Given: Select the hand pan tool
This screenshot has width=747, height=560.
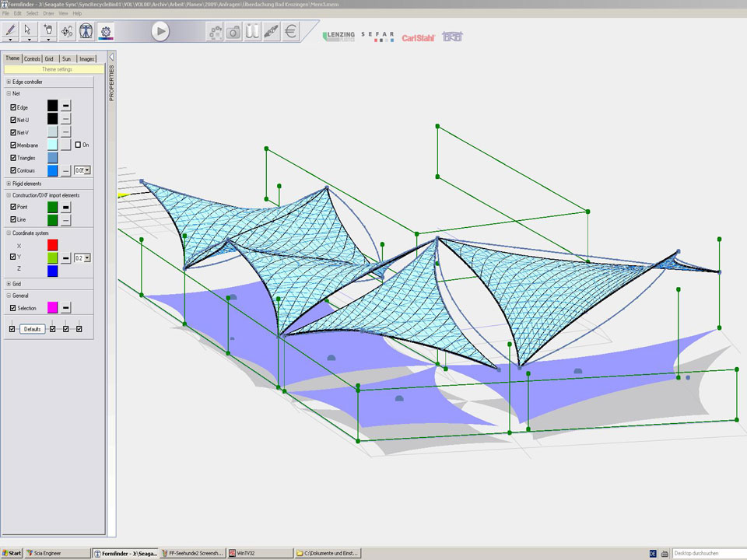Looking at the screenshot, I should (48, 30).
